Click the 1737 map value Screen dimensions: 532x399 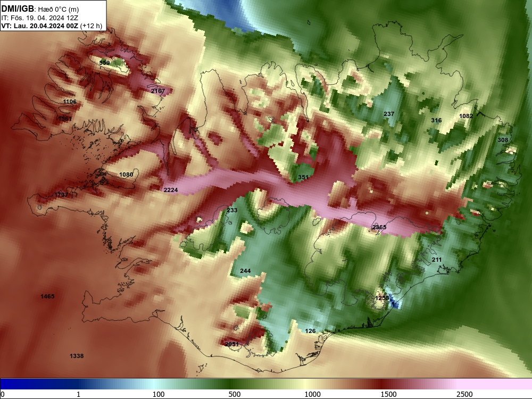coord(61,194)
